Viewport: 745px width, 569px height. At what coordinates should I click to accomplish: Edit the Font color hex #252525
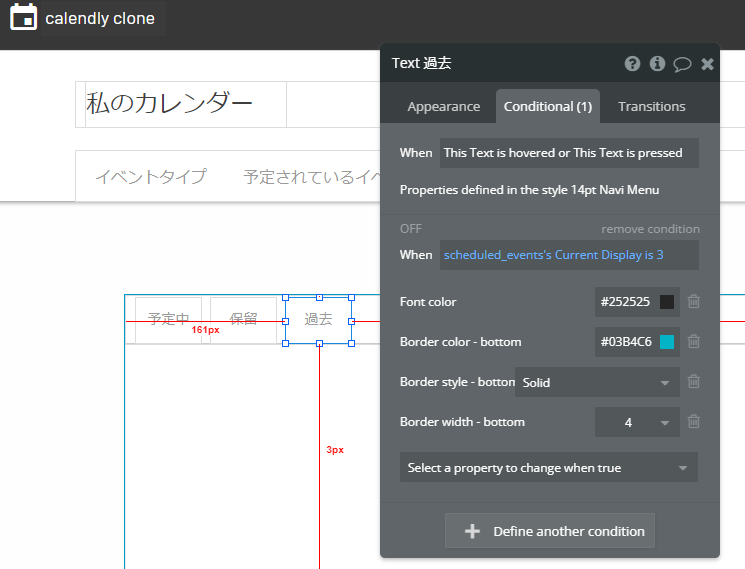tap(625, 302)
